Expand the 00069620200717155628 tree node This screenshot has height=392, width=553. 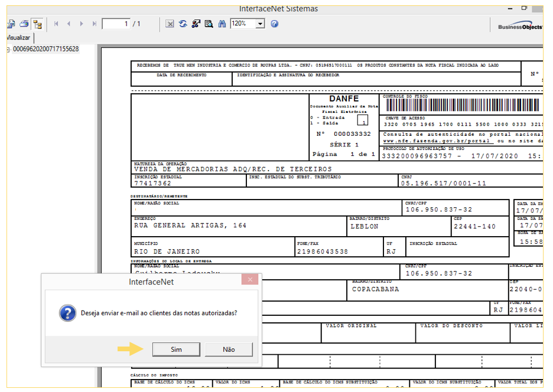pos(7,50)
